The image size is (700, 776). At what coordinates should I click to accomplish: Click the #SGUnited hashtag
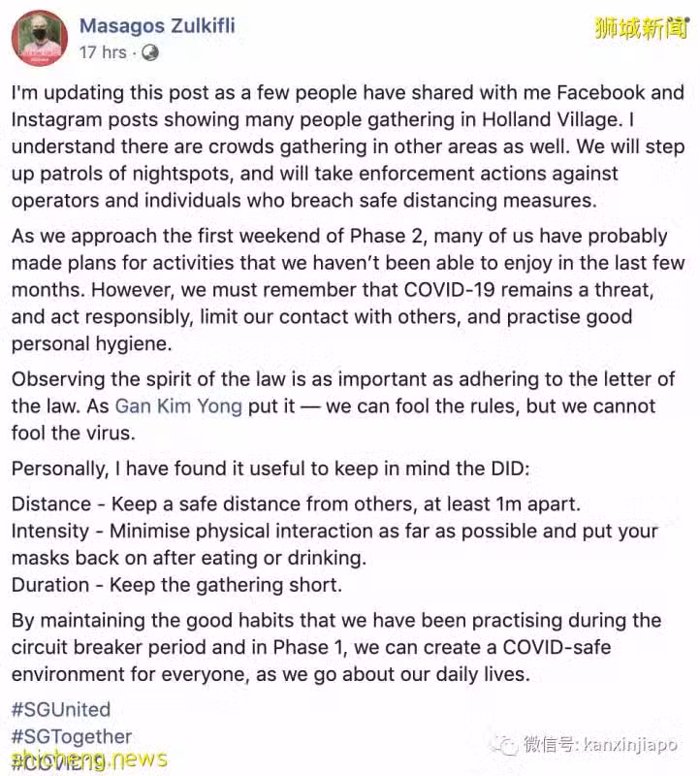click(x=61, y=710)
